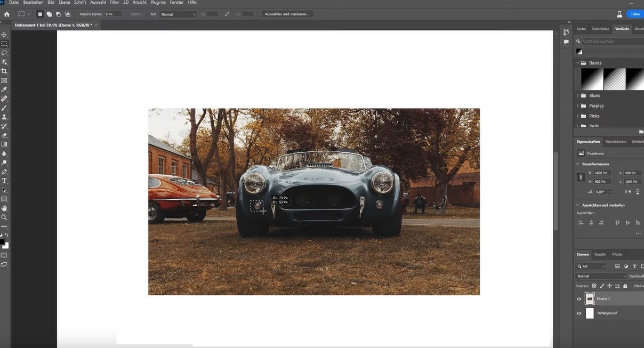Select the Zoom tool
Screen dimensions: 644x348
pyautogui.click(x=4, y=217)
